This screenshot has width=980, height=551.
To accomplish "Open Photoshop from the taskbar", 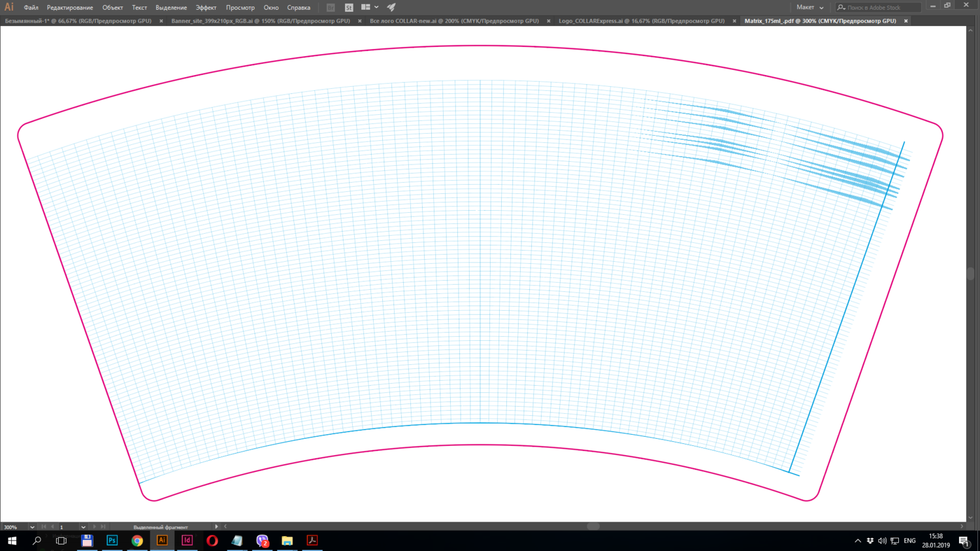I will click(x=112, y=541).
